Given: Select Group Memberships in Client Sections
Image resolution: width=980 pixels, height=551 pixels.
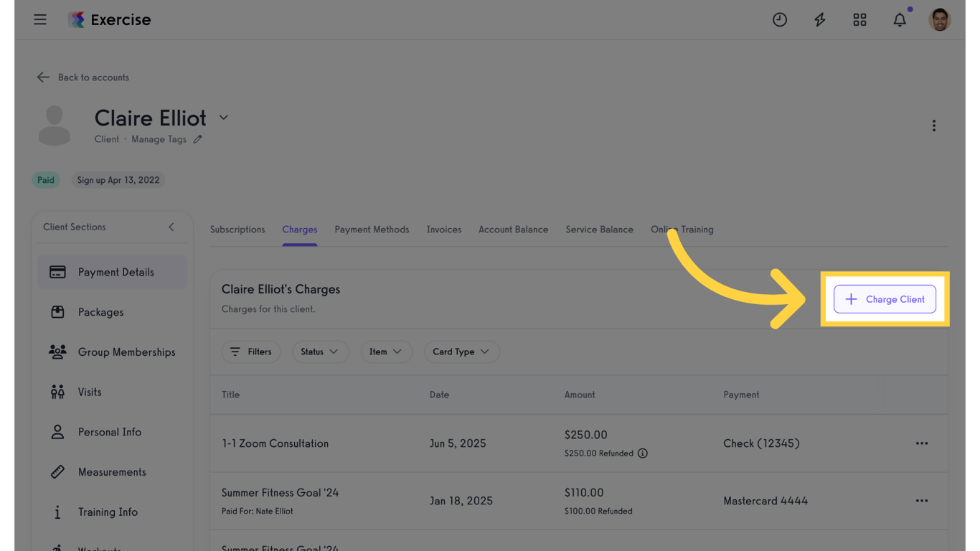Looking at the screenshot, I should tap(126, 352).
